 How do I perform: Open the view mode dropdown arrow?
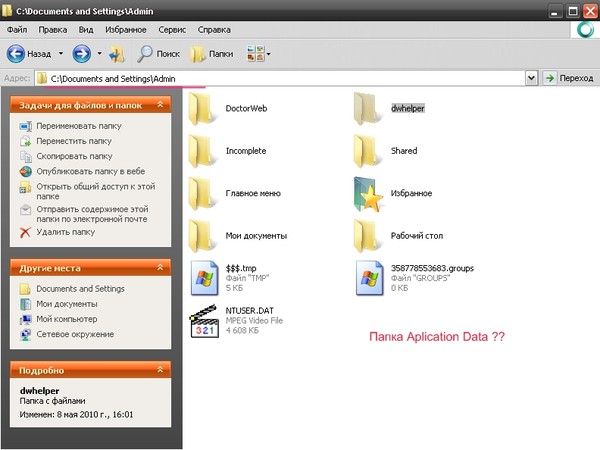(269, 54)
